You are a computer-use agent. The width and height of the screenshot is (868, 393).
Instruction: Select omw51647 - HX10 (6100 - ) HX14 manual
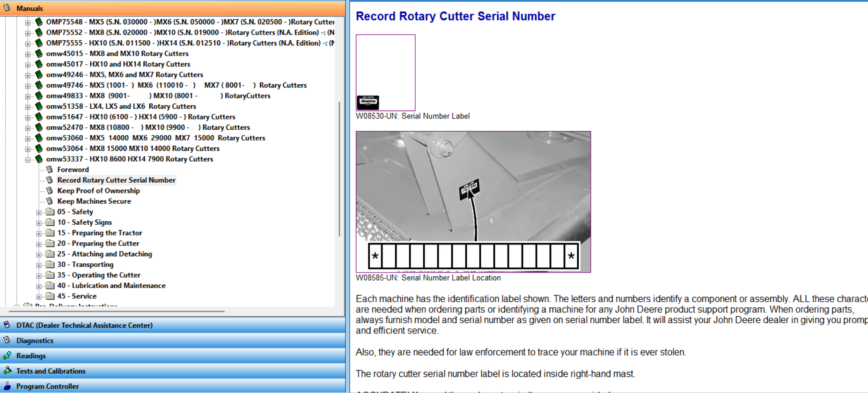coord(140,117)
